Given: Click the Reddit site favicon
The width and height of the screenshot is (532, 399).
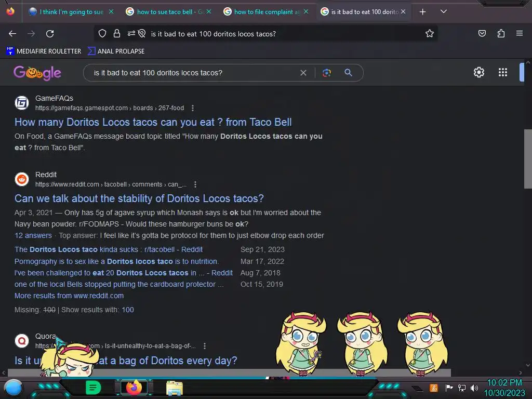Looking at the screenshot, I should pyautogui.click(x=22, y=179).
